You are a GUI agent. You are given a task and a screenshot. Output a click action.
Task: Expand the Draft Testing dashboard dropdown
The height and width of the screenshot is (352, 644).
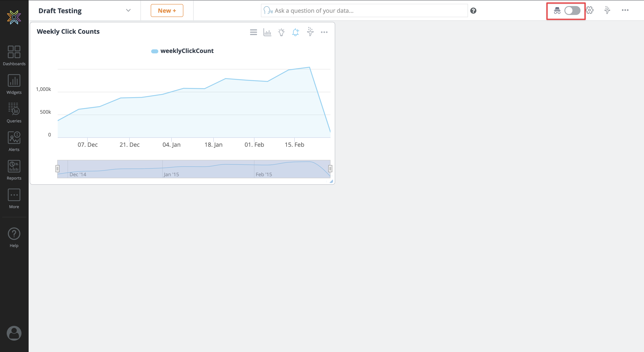(128, 10)
